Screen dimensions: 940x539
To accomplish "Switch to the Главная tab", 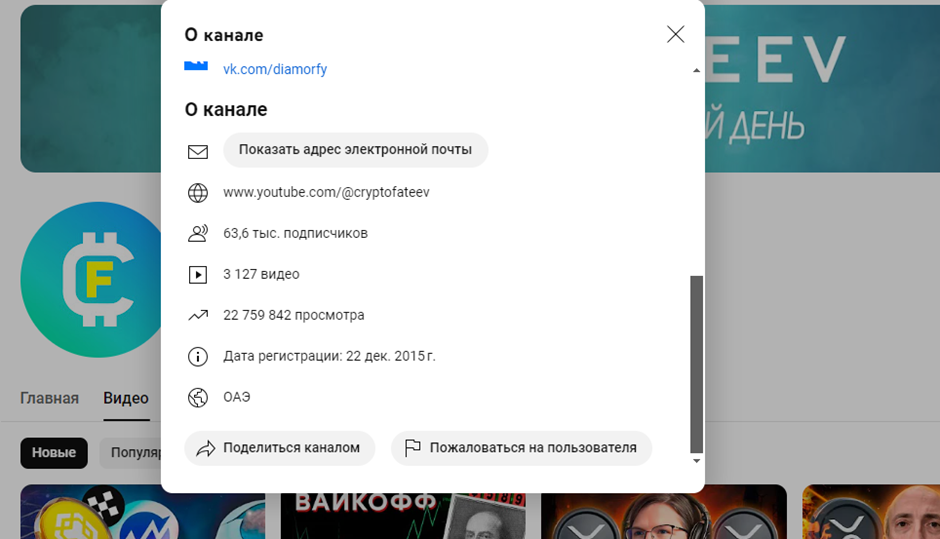I will pos(49,398).
